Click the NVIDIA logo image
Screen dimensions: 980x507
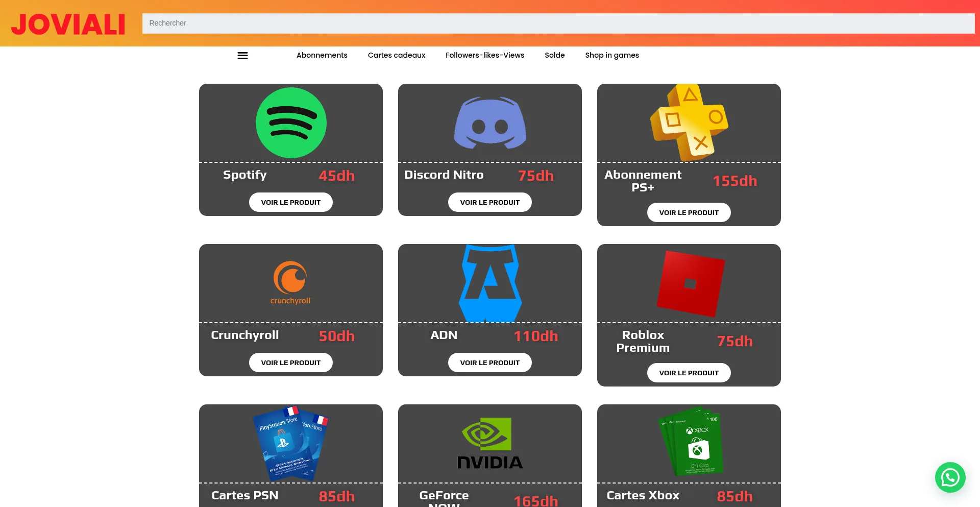point(490,443)
